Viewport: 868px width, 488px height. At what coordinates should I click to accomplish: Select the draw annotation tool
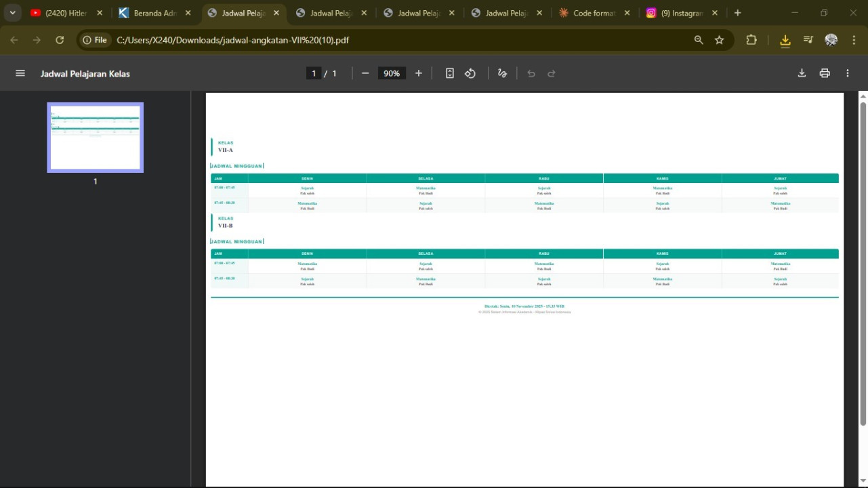502,73
